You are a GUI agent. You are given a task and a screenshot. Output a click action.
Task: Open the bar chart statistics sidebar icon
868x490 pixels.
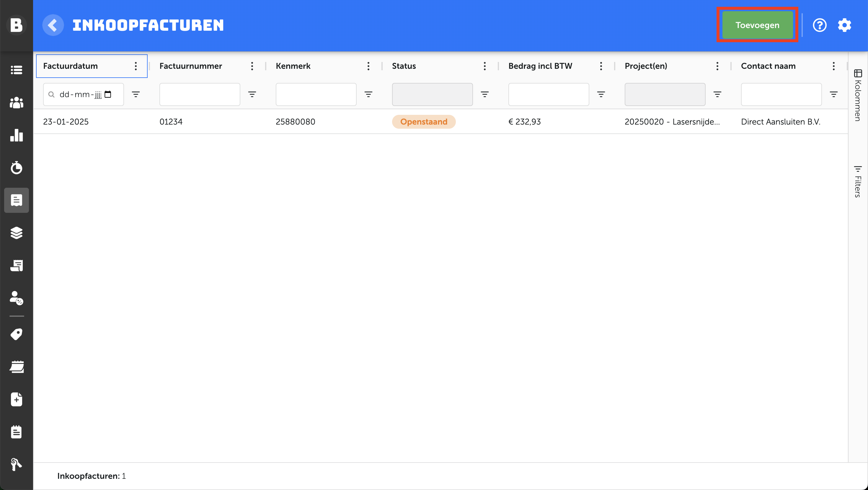pos(16,135)
